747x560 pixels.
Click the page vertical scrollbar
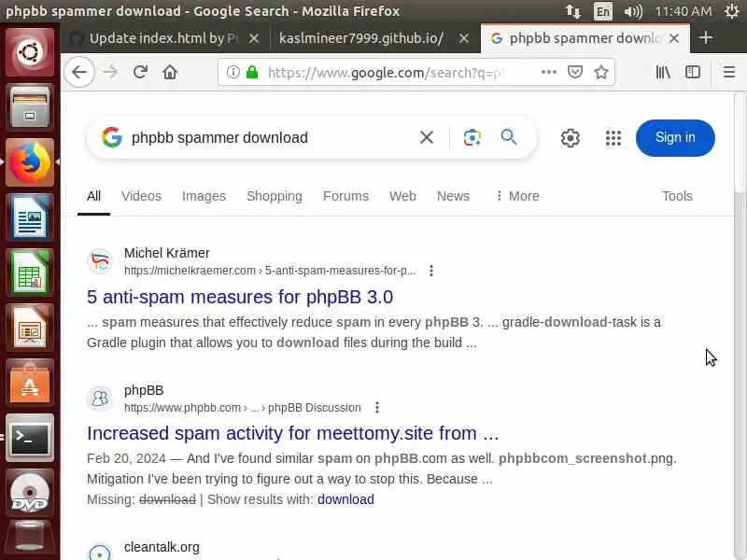740,143
